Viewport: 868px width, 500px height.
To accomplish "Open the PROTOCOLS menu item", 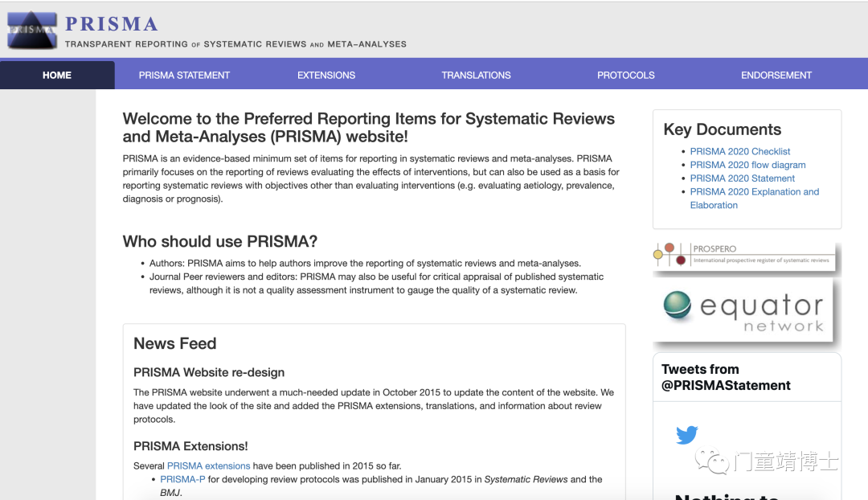I will (x=625, y=76).
